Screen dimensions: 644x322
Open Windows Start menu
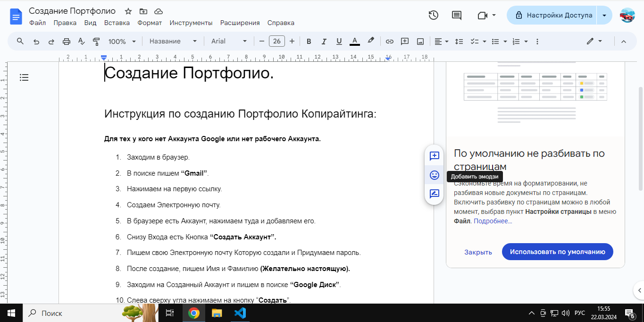[x=11, y=313]
